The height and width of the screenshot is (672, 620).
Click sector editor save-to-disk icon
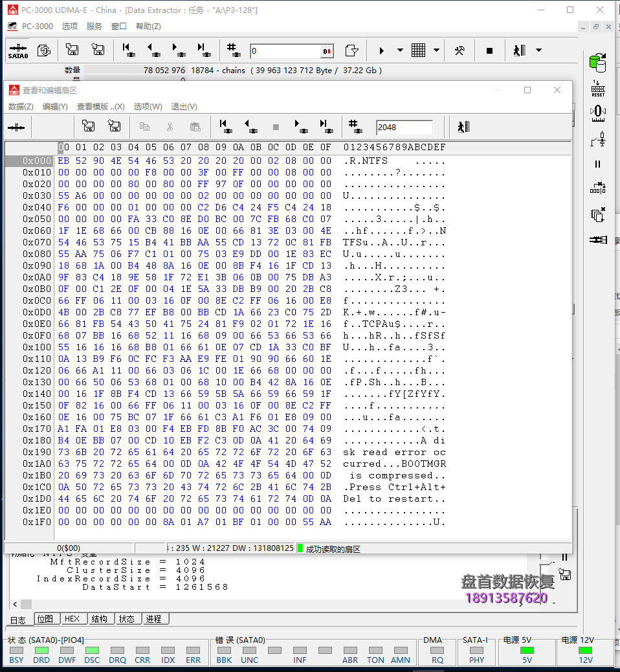click(x=88, y=126)
